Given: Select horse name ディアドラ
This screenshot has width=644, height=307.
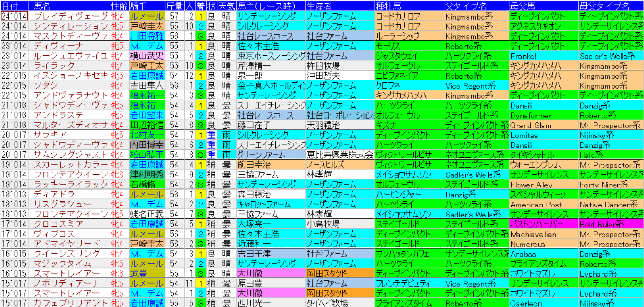Looking at the screenshot, I should tap(69, 195).
